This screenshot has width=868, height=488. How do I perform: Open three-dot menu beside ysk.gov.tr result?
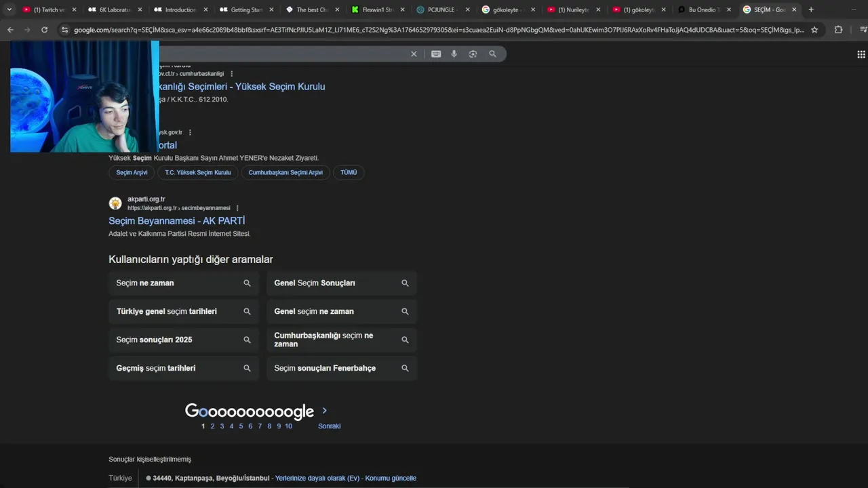coord(190,133)
